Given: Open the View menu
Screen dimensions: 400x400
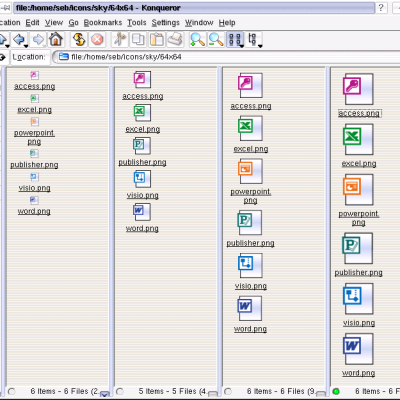Looking at the screenshot, I should 54,23.
